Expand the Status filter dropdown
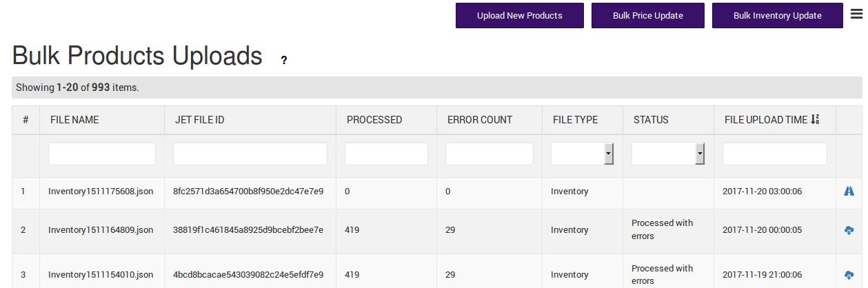Viewport: 868px width, 288px height. point(667,154)
